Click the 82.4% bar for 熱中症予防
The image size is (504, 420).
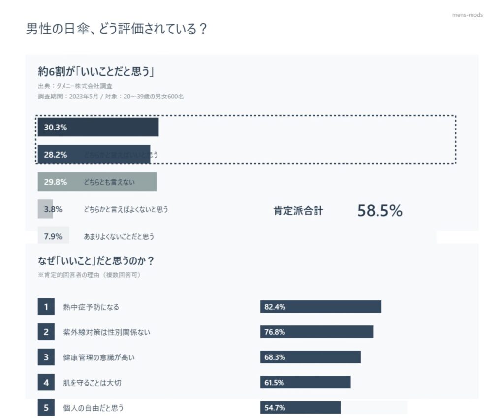(320, 307)
